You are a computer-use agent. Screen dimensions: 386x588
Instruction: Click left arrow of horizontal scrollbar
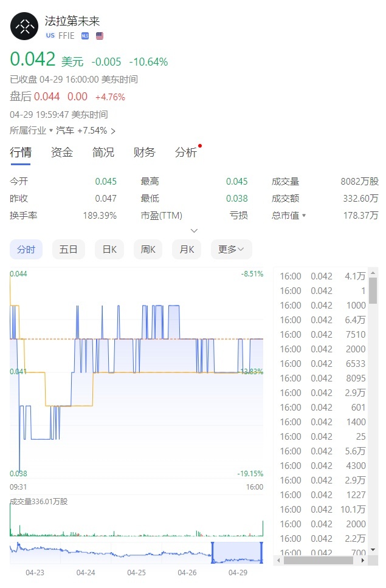pyautogui.click(x=278, y=560)
